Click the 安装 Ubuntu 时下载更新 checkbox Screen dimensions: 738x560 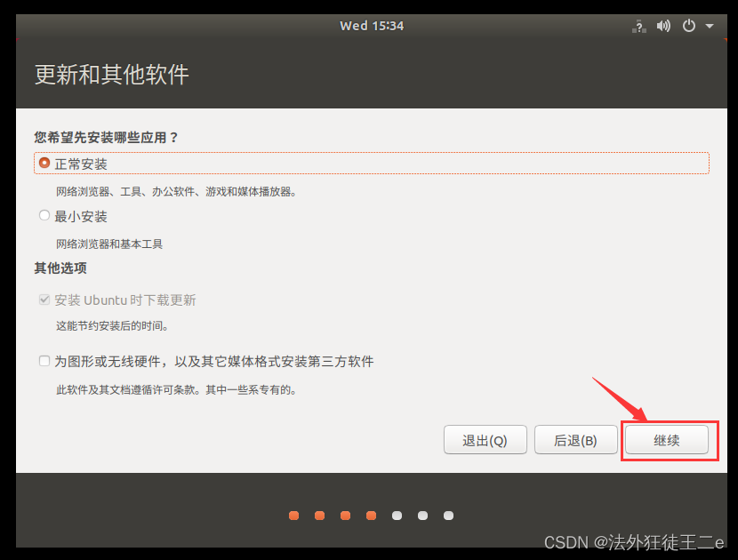click(44, 300)
